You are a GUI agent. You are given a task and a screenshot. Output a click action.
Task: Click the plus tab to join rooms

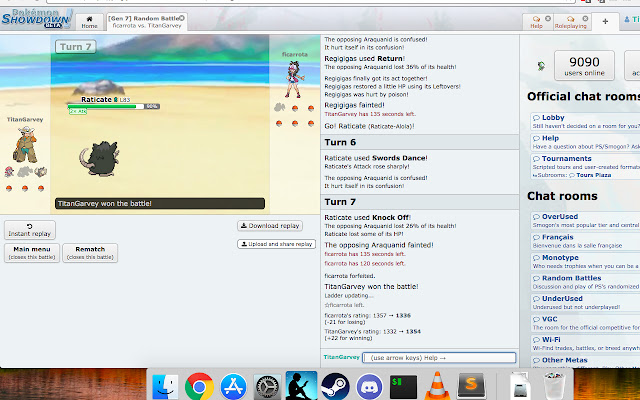605,22
